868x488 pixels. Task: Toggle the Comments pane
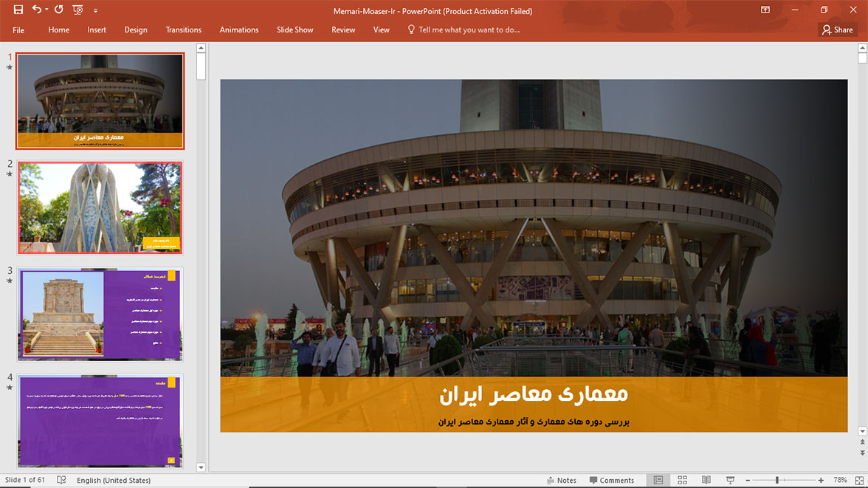coord(611,480)
